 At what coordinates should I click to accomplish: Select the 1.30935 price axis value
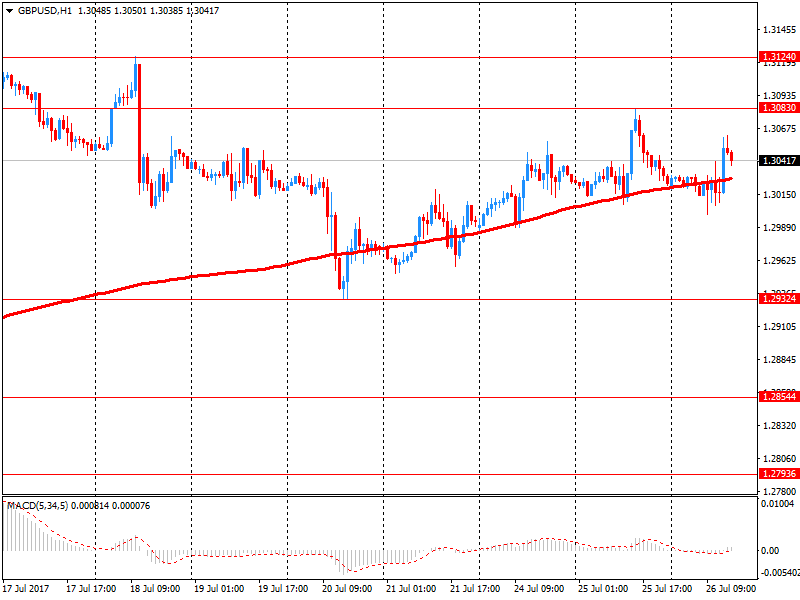coord(779,95)
